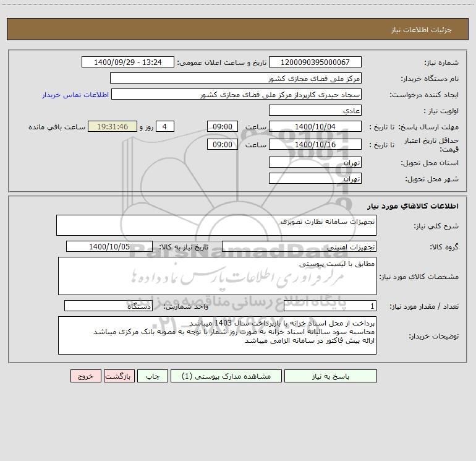The width and height of the screenshot is (476, 461).
Task: Click the label حداقل تاریخ اعتبار قیمت
Action: pos(431,145)
